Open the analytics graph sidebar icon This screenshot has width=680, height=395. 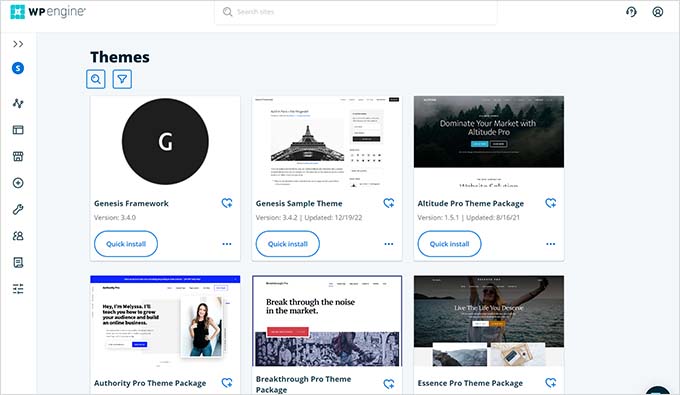pyautogui.click(x=18, y=103)
